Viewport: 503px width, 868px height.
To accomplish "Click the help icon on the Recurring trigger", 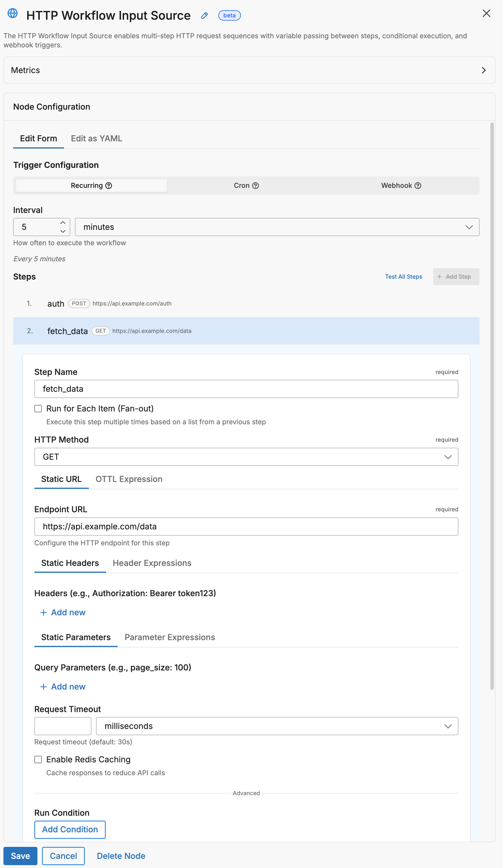I will 109,185.
